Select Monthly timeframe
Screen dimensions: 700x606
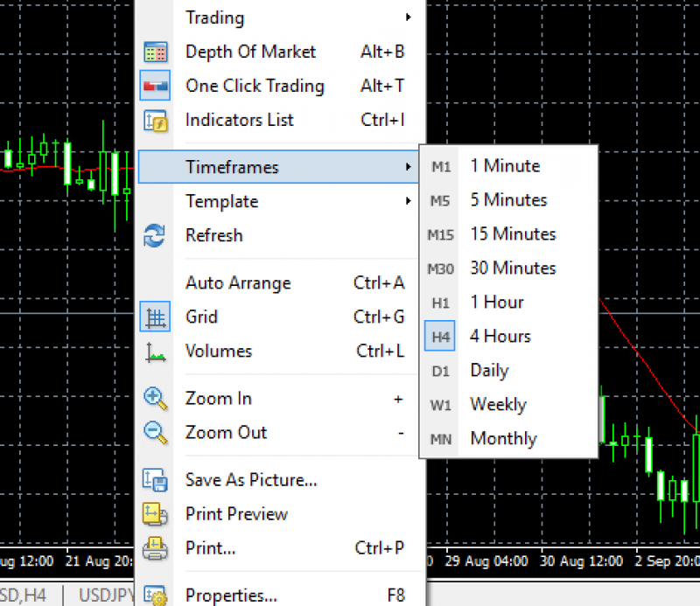(508, 439)
